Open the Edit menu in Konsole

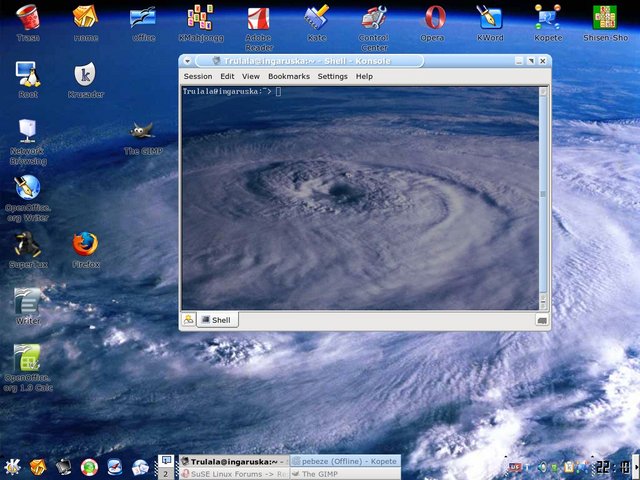pos(227,76)
